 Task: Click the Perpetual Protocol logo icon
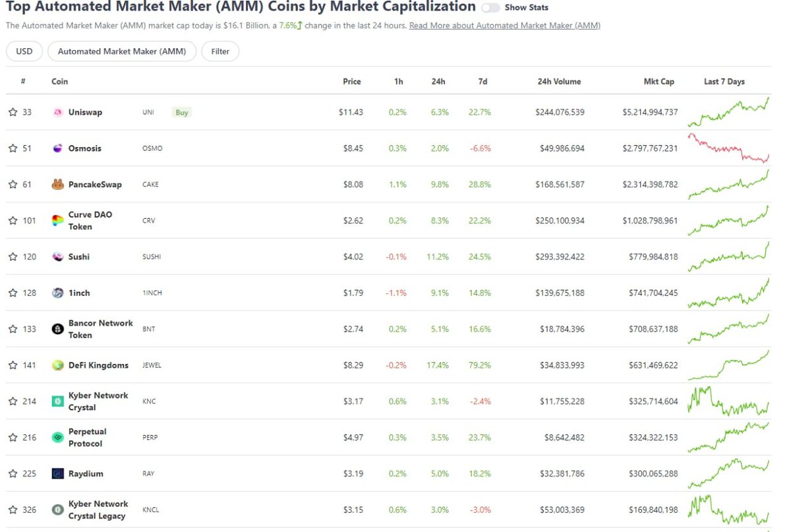click(58, 438)
